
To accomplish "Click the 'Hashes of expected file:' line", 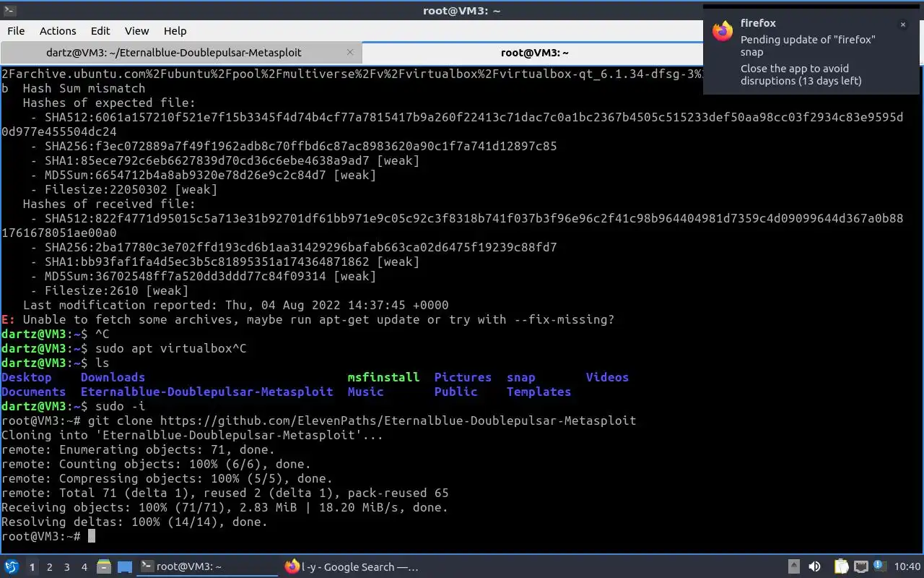I will coord(109,103).
